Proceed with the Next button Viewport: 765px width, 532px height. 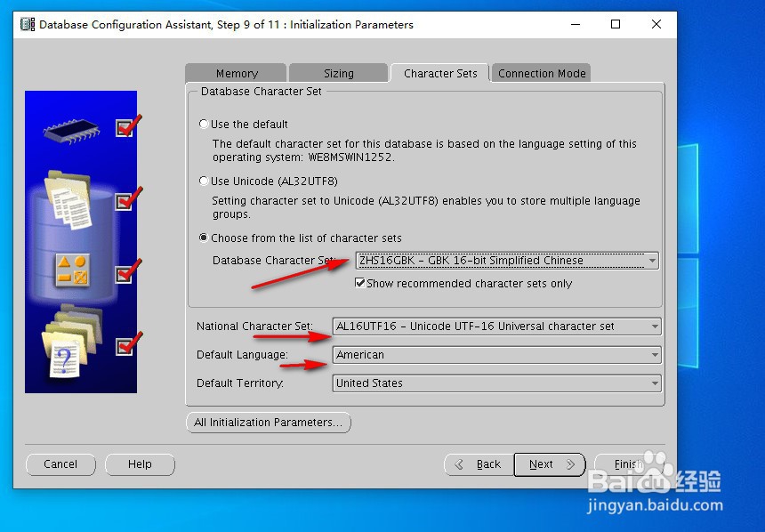[550, 464]
